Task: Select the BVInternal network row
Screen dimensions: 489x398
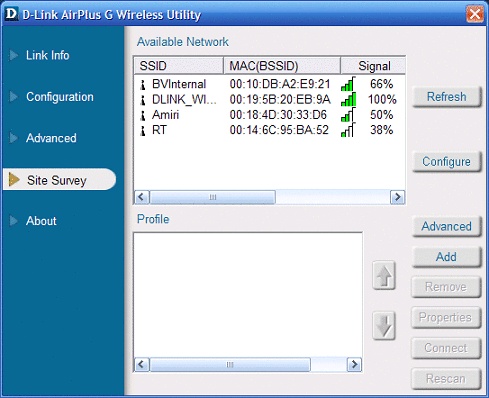Action: (269, 84)
